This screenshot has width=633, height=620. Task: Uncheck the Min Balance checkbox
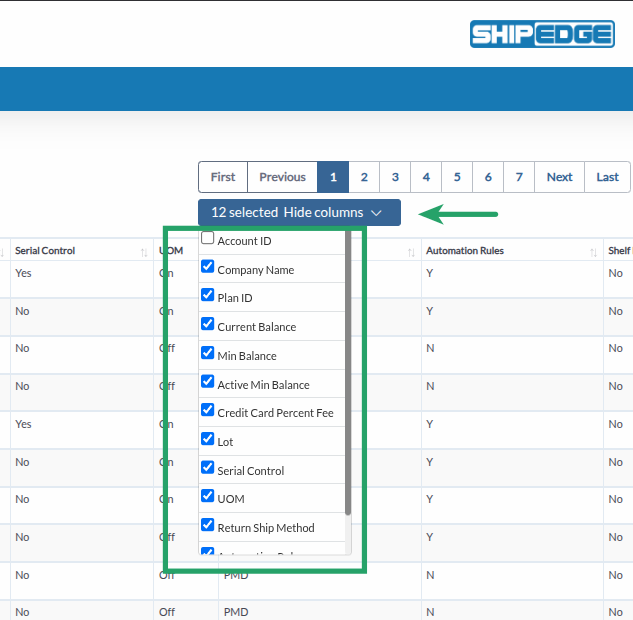(208, 352)
